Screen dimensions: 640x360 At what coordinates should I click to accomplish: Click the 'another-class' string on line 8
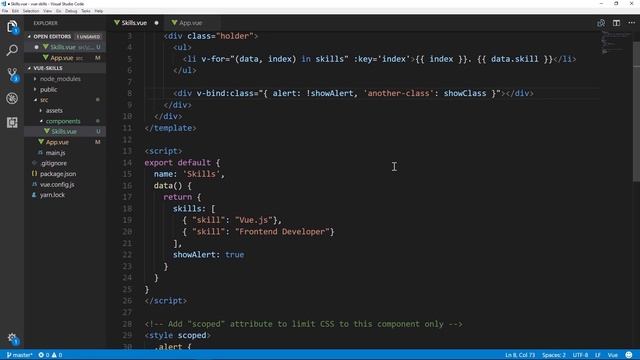398,93
